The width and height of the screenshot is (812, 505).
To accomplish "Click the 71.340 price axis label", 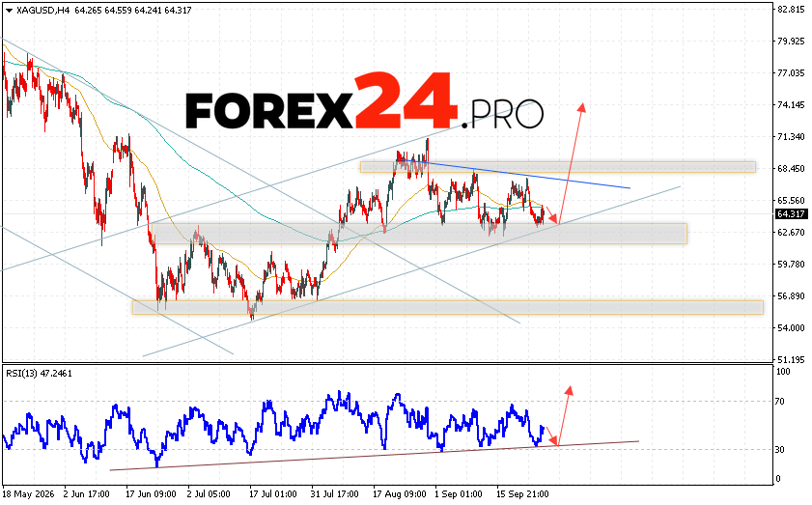I will click(x=791, y=137).
